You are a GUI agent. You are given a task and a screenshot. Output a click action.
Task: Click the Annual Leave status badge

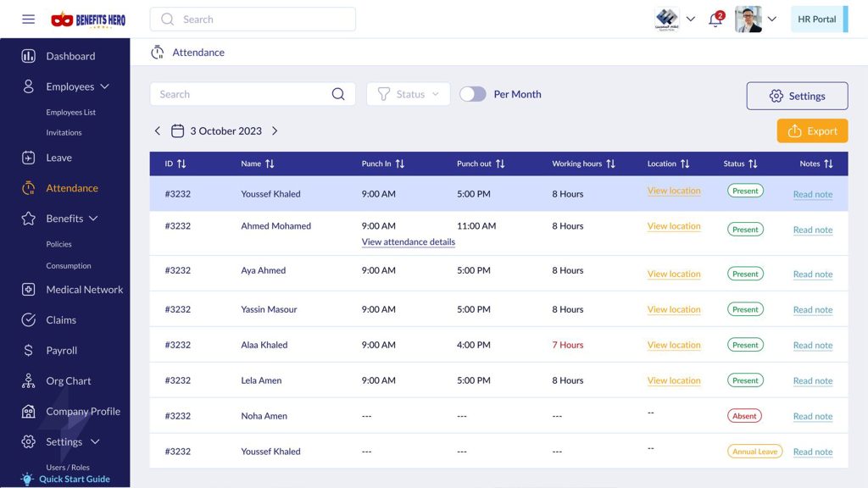pos(754,452)
